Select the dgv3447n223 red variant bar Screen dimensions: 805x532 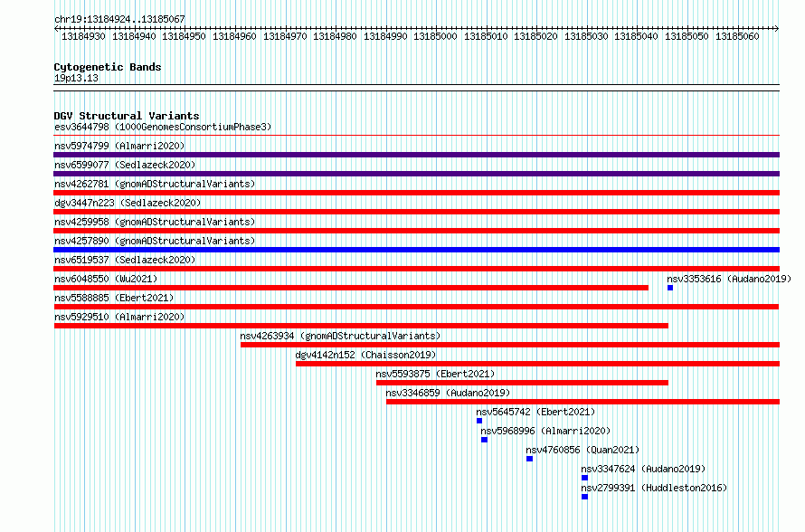(416, 212)
